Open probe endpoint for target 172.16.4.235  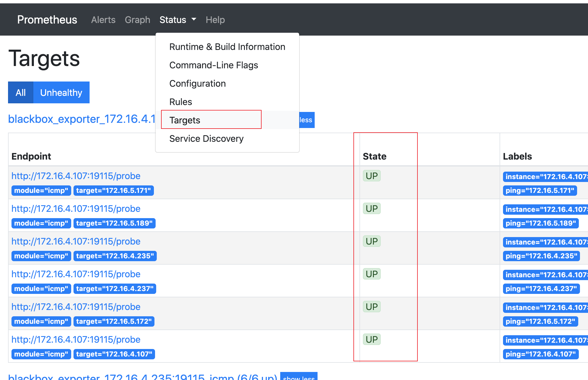[76, 241]
